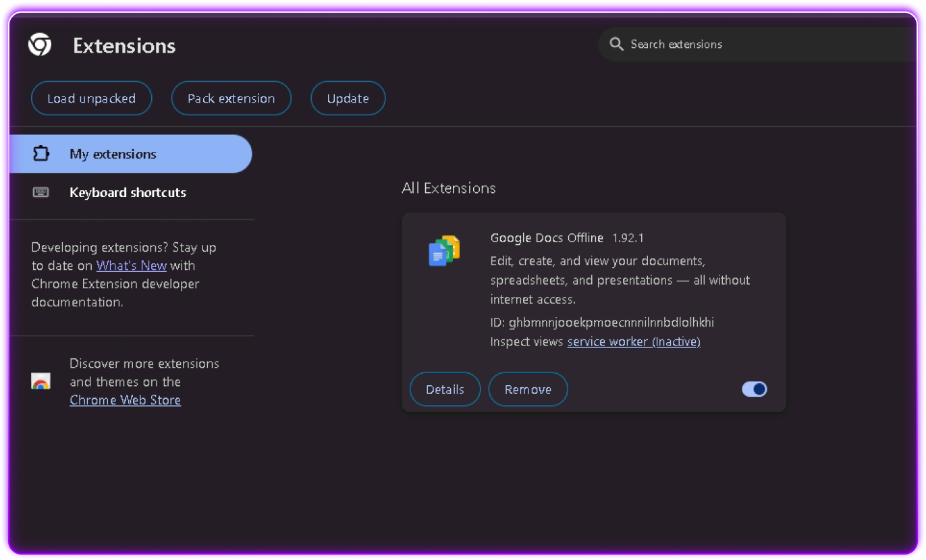Click the version number 1.92.1

pos(628,238)
